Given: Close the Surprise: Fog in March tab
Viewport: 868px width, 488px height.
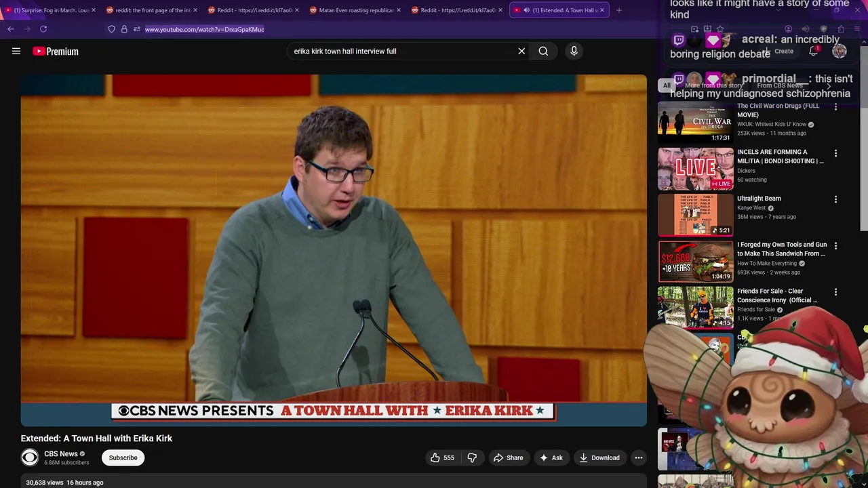Looking at the screenshot, I should click(94, 10).
